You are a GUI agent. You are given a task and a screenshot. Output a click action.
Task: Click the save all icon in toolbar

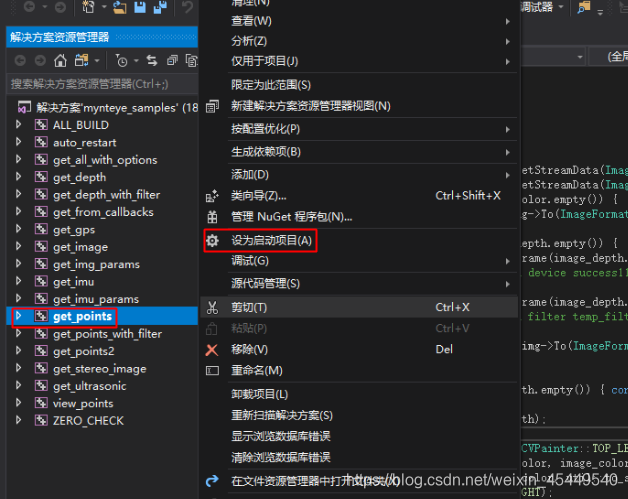coord(160,7)
